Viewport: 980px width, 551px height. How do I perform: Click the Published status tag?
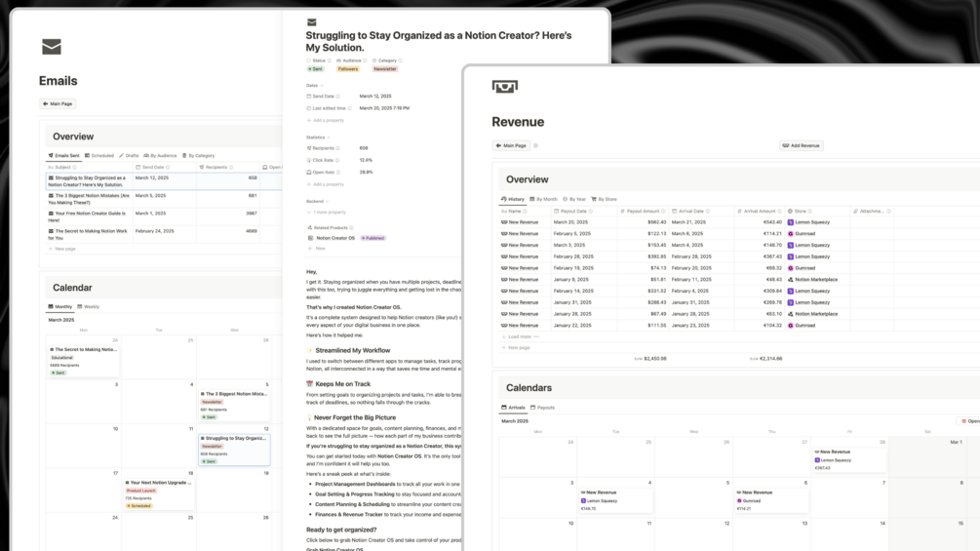tap(373, 238)
